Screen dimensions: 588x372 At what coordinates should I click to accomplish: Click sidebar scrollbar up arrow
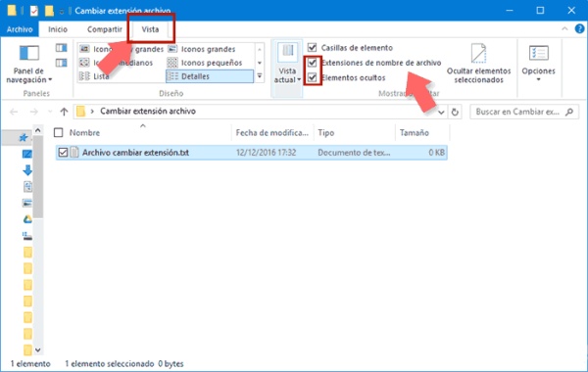point(37,130)
